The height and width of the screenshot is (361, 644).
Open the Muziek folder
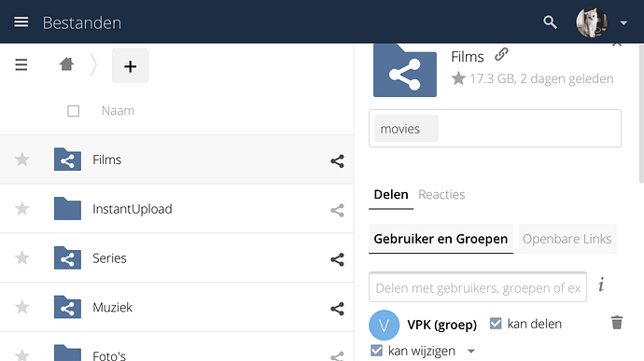112,307
